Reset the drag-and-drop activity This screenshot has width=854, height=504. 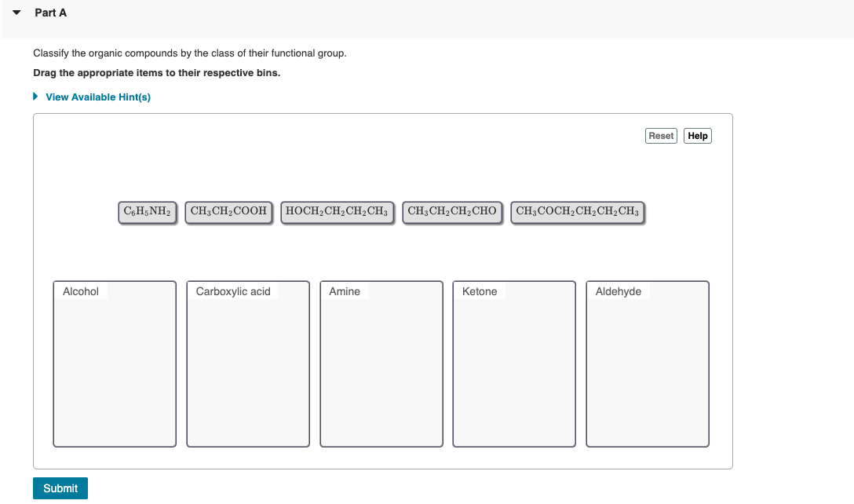coord(661,135)
